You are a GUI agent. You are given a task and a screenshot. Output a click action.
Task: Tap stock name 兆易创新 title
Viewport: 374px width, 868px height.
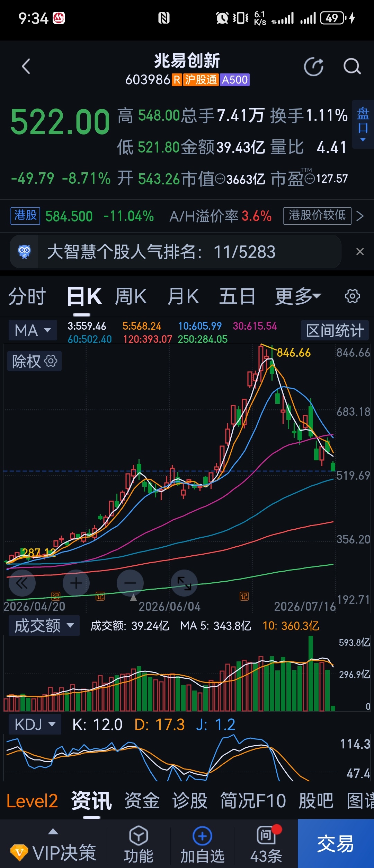[x=187, y=61]
